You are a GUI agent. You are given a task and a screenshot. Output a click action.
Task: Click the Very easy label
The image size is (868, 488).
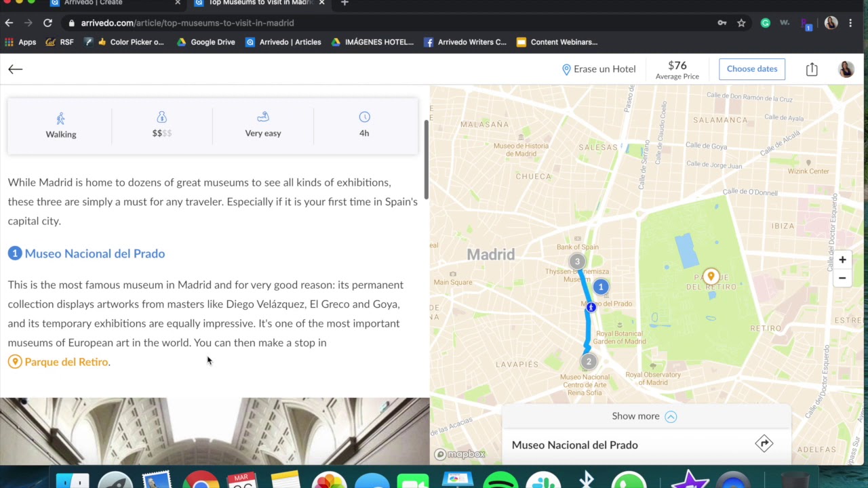263,134
